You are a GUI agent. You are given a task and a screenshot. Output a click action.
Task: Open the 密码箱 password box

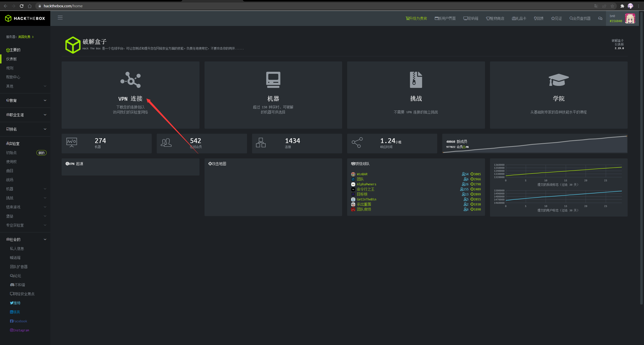[x=470, y=18]
